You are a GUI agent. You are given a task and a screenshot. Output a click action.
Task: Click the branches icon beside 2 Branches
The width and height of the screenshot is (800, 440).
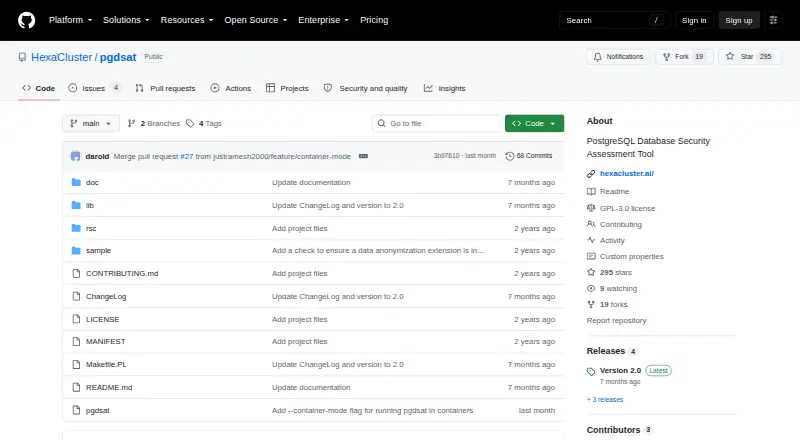131,124
